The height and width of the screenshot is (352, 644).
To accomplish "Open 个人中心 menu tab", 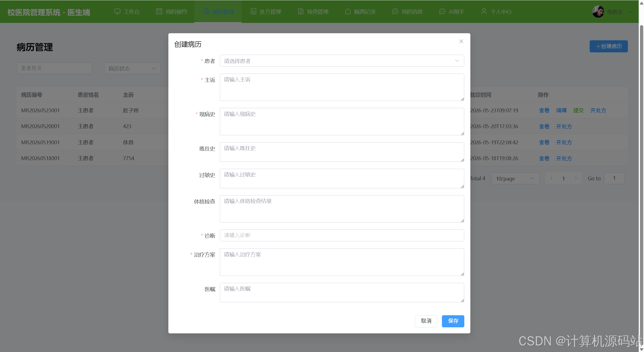I will click(496, 12).
